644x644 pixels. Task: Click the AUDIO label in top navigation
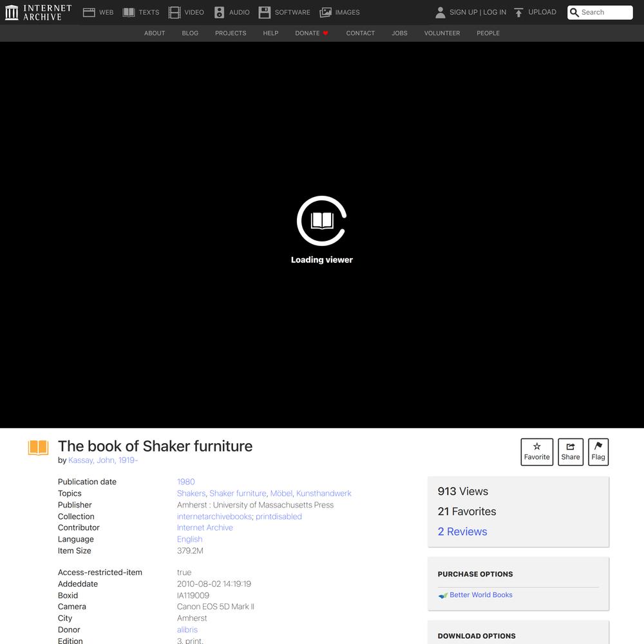pos(240,12)
